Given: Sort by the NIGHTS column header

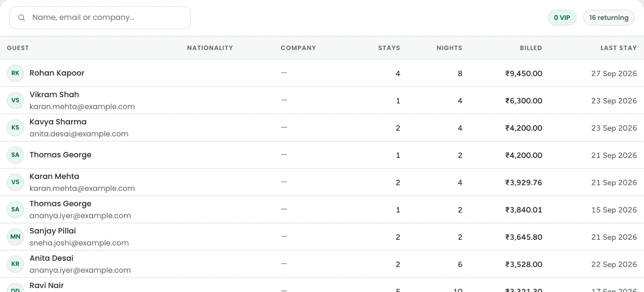Looking at the screenshot, I should click(x=449, y=48).
